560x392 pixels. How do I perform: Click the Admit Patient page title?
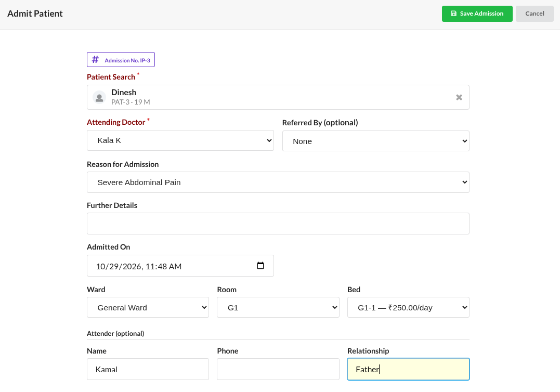pos(35,14)
